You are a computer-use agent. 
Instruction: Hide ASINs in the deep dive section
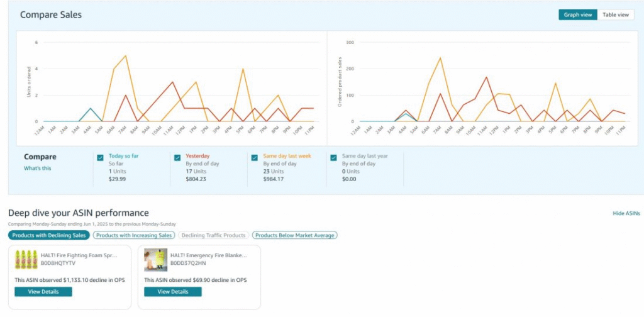(626, 214)
